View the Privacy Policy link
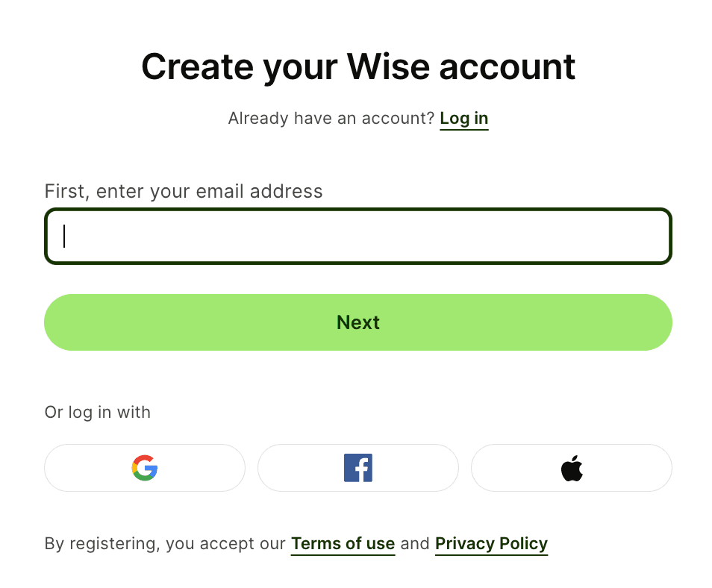 click(x=491, y=544)
